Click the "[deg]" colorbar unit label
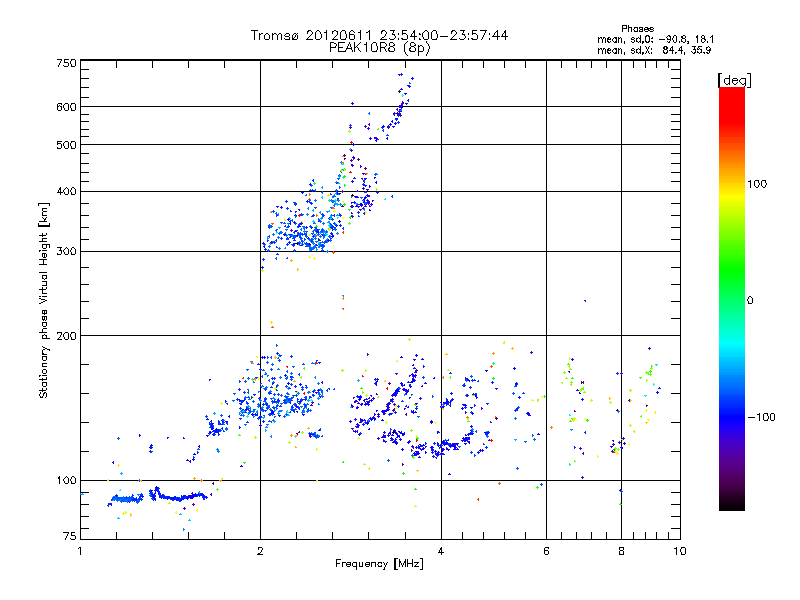 tap(734, 80)
